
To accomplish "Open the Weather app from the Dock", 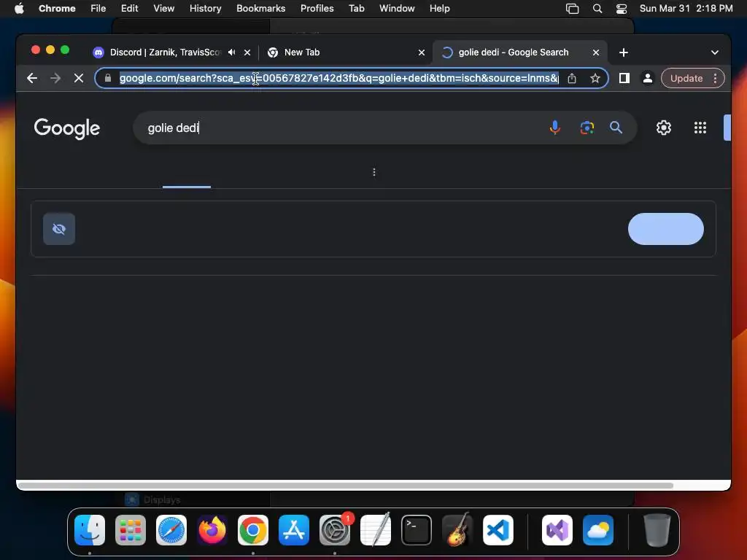I will pos(598,530).
